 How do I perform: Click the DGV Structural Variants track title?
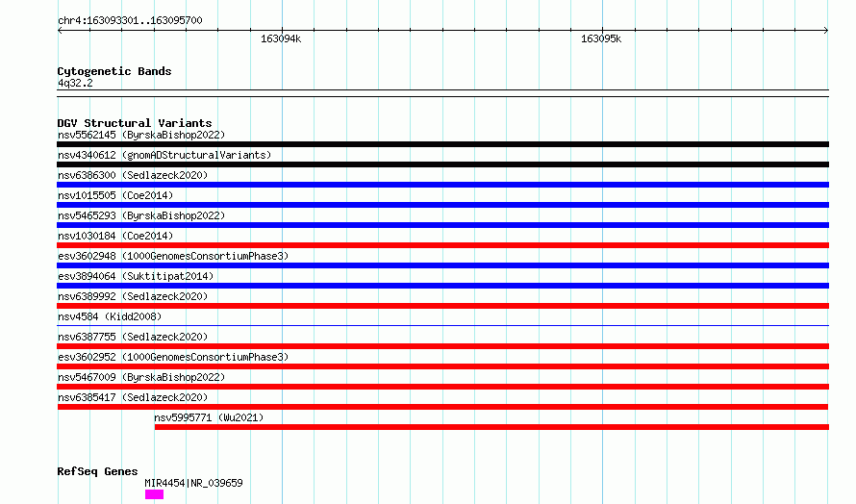point(135,123)
